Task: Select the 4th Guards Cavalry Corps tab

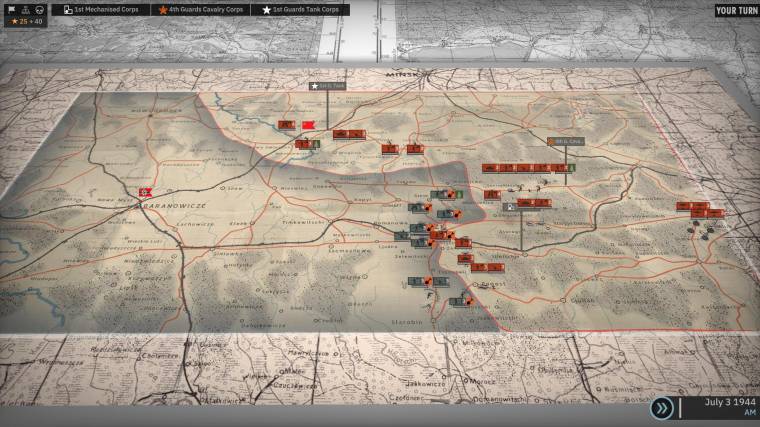Action: pos(201,10)
